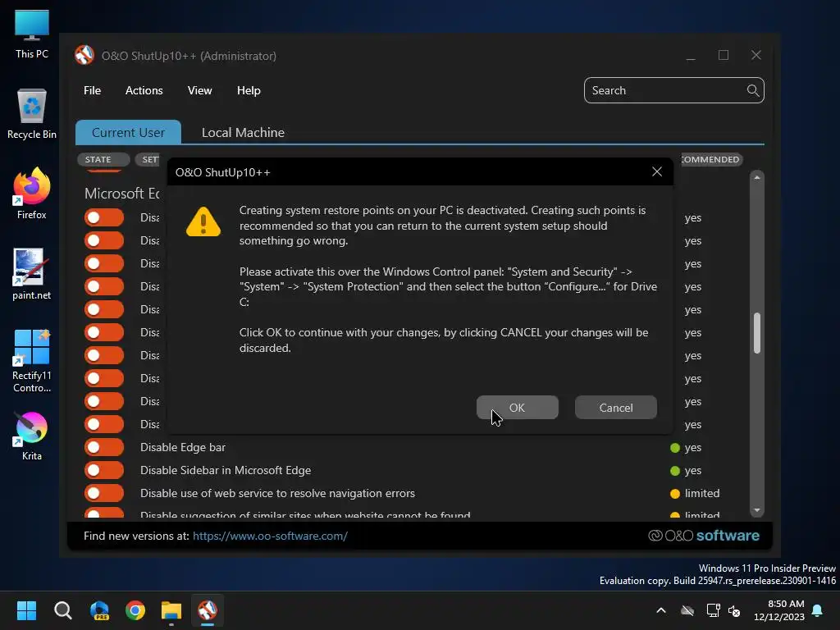This screenshot has height=630, width=840.
Task: Open the File menu
Action: [x=92, y=90]
